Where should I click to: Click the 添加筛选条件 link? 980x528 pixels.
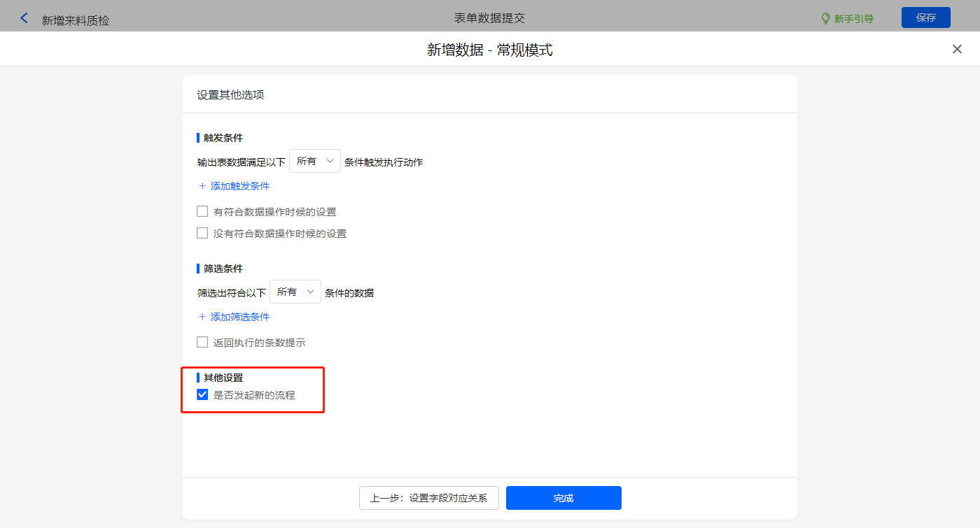240,317
